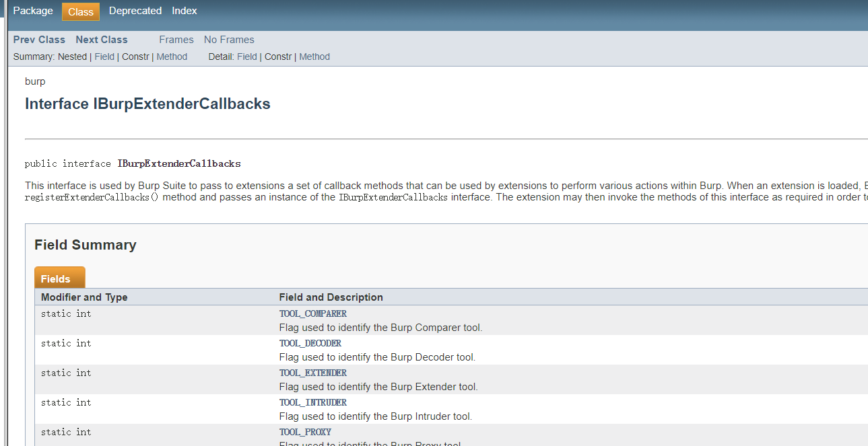Image resolution: width=868 pixels, height=446 pixels.
Task: Open the TOOL_COMPARER field link
Action: pos(313,313)
